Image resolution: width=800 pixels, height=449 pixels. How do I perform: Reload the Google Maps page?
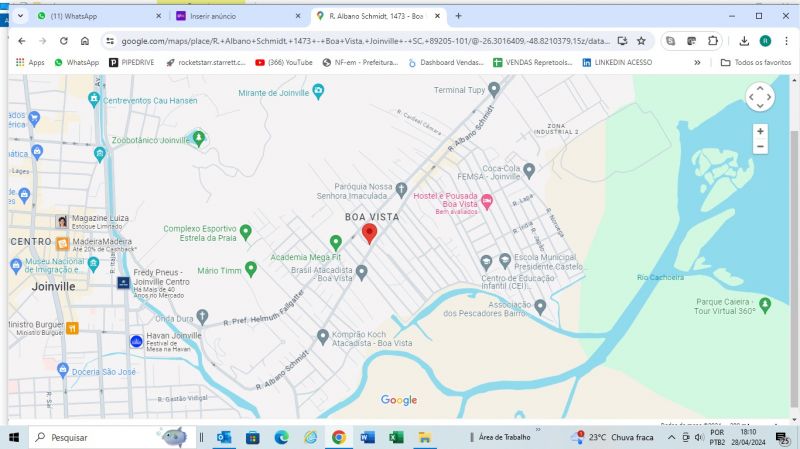pos(64,41)
